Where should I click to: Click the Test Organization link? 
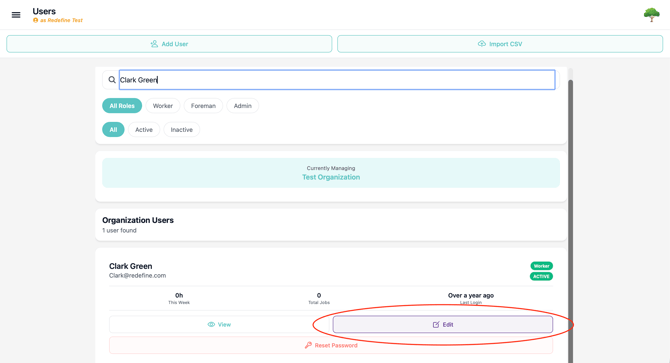click(331, 177)
